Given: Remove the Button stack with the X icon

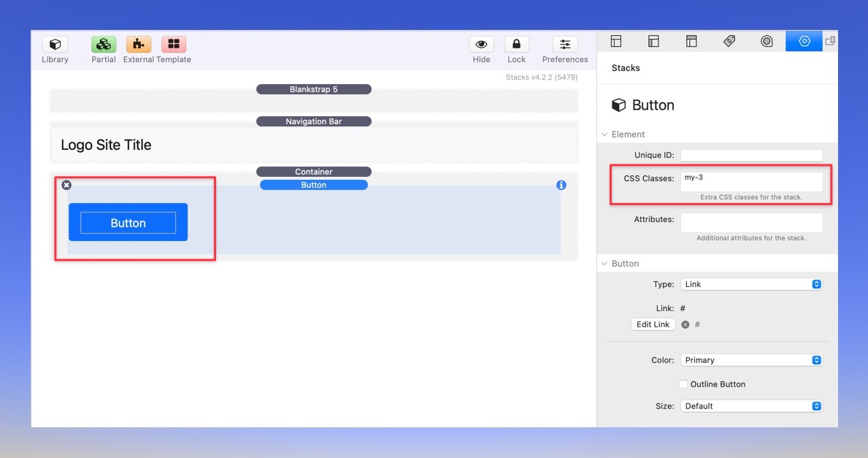Looking at the screenshot, I should (66, 185).
